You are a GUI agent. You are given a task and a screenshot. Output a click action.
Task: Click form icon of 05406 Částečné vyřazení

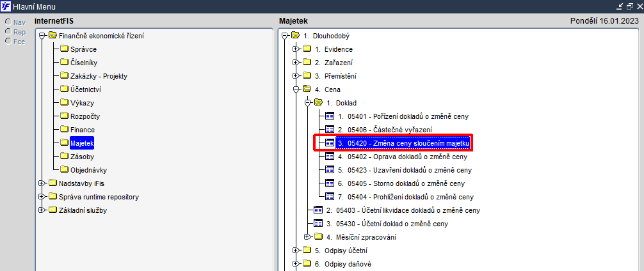(x=330, y=130)
